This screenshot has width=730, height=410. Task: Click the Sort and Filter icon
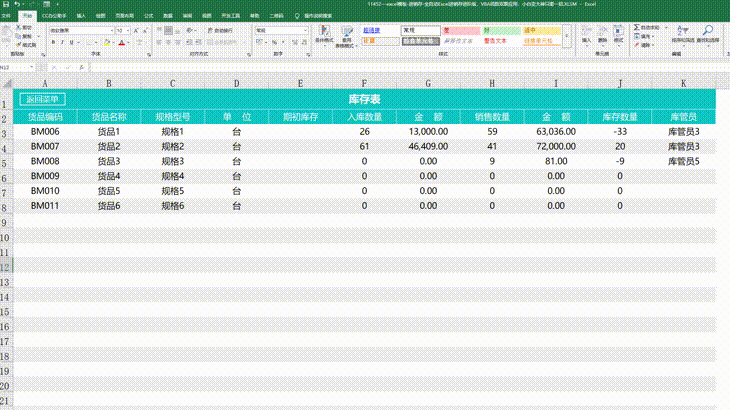click(x=682, y=32)
